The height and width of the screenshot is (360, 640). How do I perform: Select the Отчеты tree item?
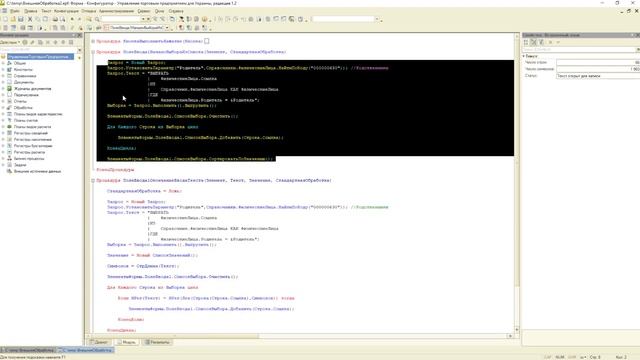click(20, 101)
